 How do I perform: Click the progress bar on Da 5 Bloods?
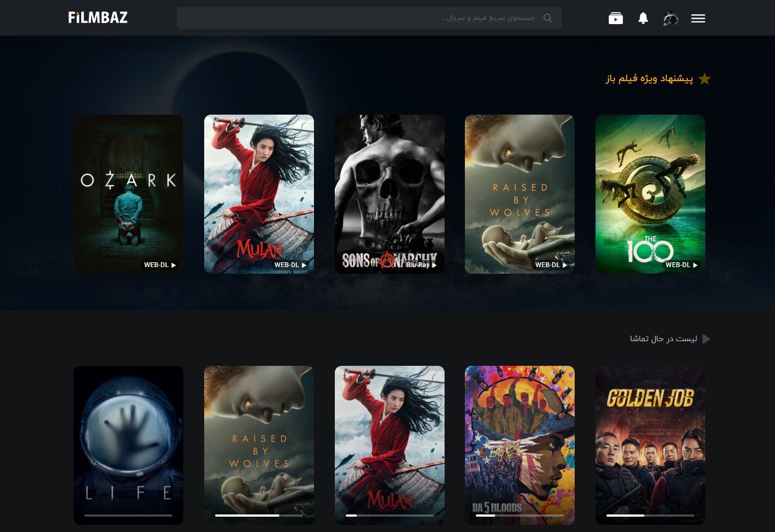pos(520,516)
